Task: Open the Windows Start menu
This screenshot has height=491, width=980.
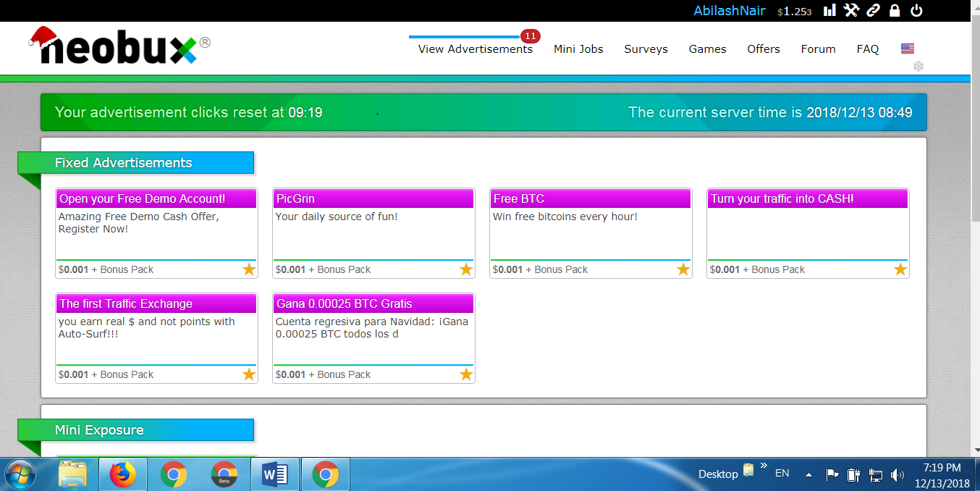Action: point(20,474)
